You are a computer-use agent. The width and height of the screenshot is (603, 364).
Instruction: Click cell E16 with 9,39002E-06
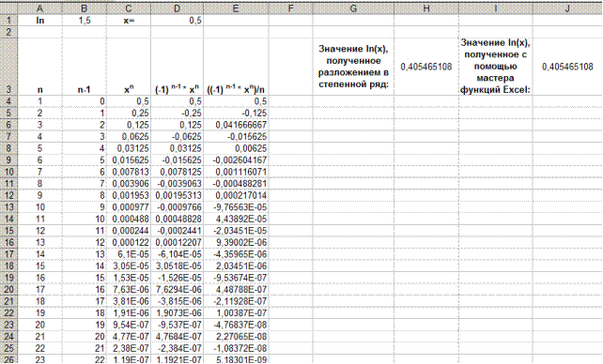point(236,242)
